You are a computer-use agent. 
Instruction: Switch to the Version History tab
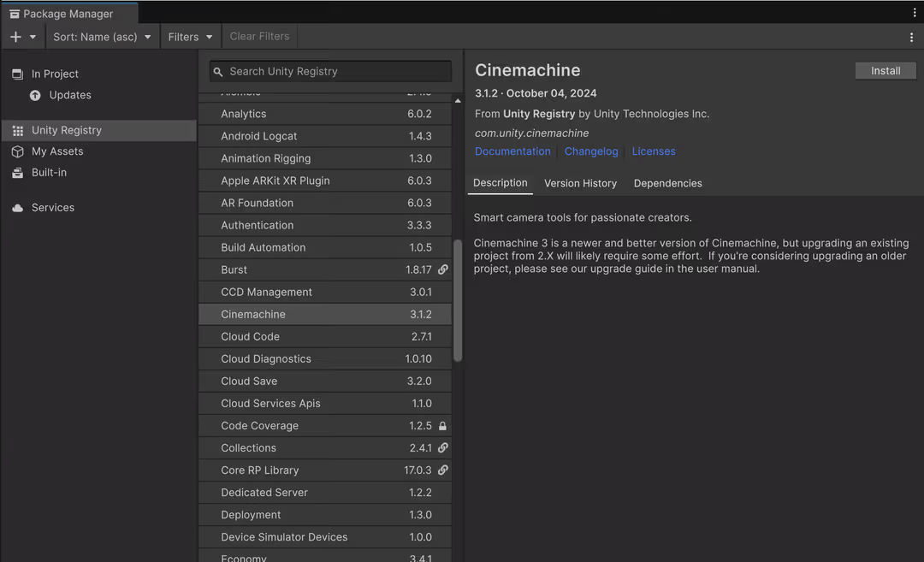(x=580, y=183)
